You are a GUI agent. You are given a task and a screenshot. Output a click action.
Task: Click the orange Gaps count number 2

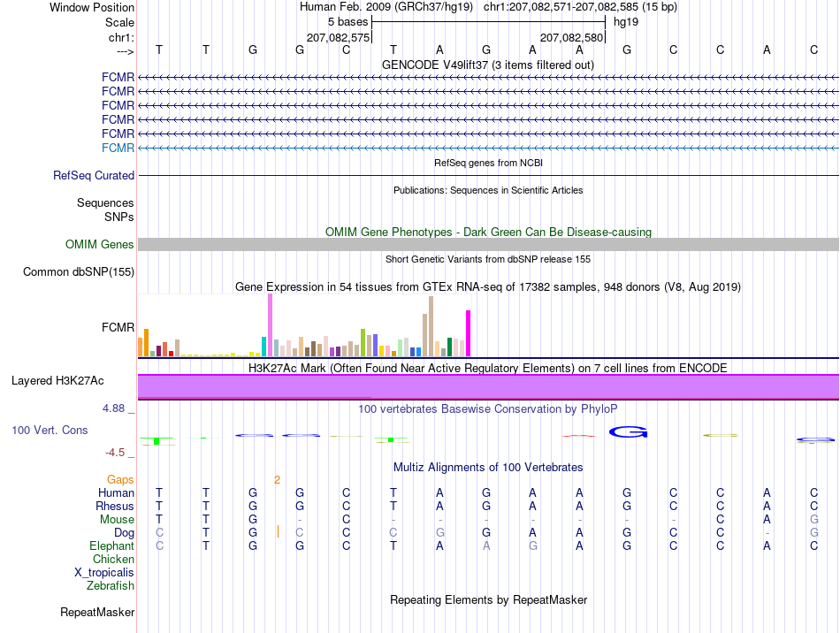(x=277, y=480)
